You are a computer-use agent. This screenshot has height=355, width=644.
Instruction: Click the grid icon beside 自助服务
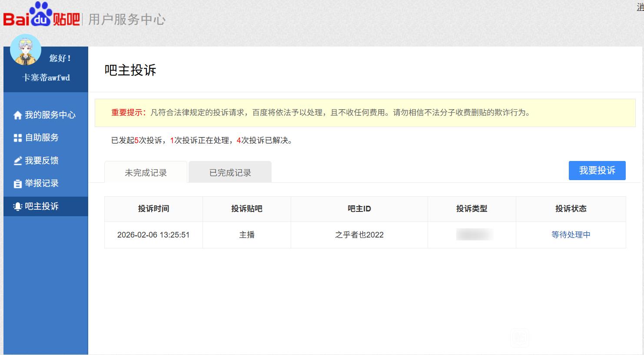(18, 138)
